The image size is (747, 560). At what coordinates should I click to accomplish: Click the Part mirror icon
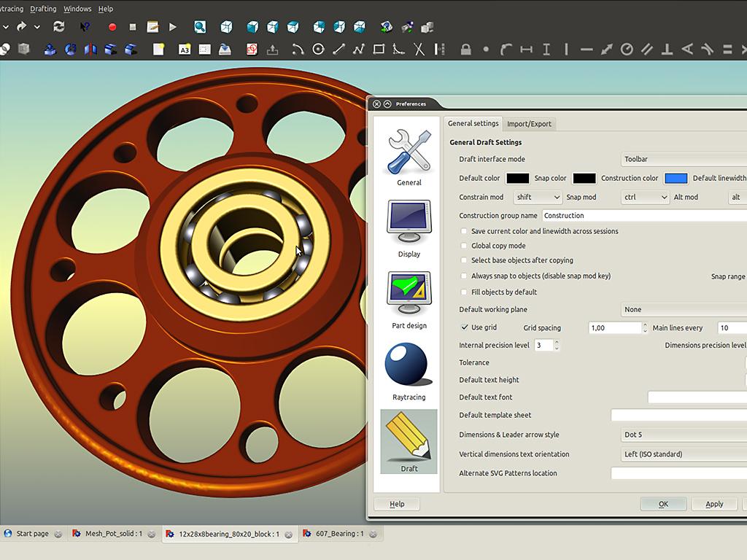90,49
